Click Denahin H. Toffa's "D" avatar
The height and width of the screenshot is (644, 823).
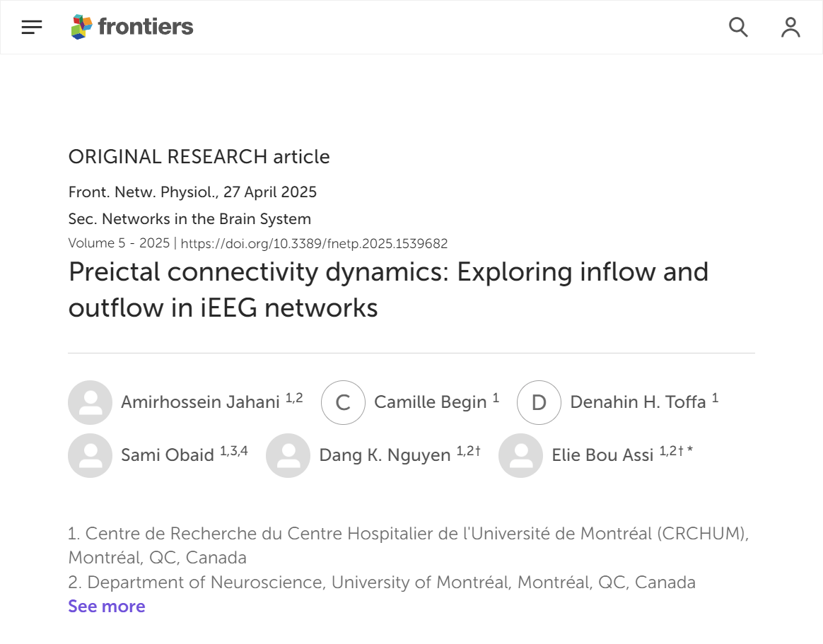539,402
